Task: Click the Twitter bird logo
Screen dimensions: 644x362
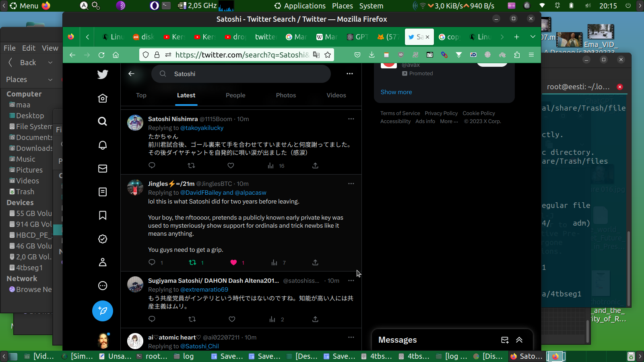Action: coord(103,74)
